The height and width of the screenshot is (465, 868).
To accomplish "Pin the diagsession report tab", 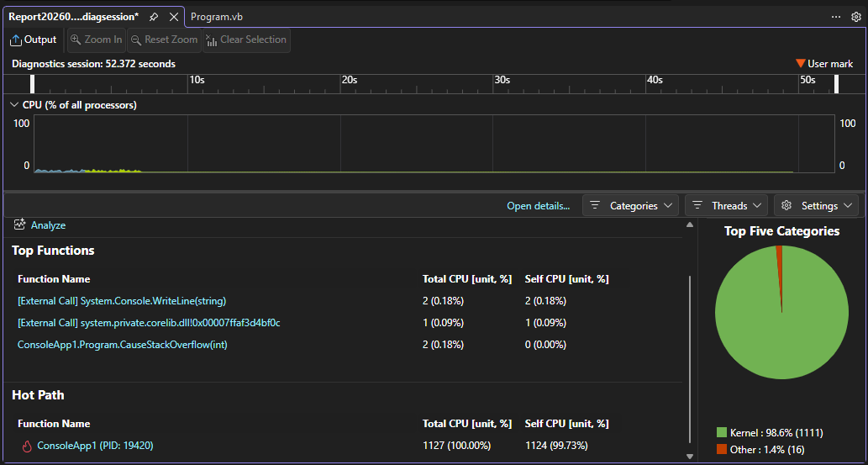I will 154,17.
